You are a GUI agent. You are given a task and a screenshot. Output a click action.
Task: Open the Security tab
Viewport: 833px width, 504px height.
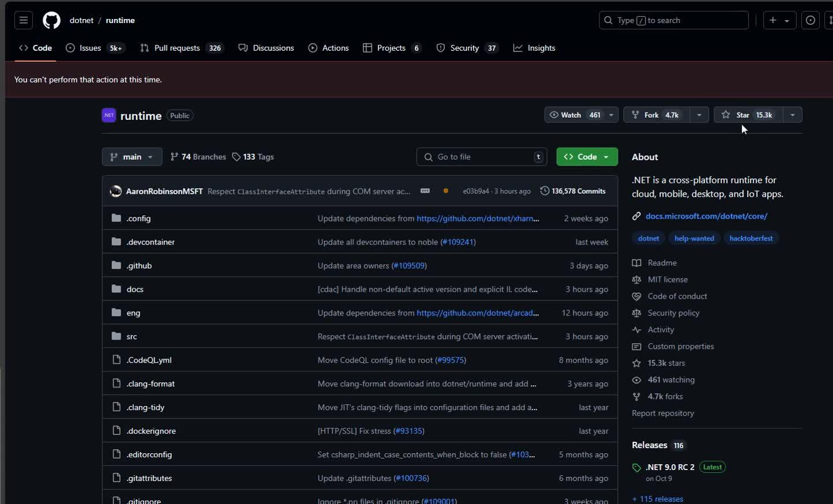(467, 48)
